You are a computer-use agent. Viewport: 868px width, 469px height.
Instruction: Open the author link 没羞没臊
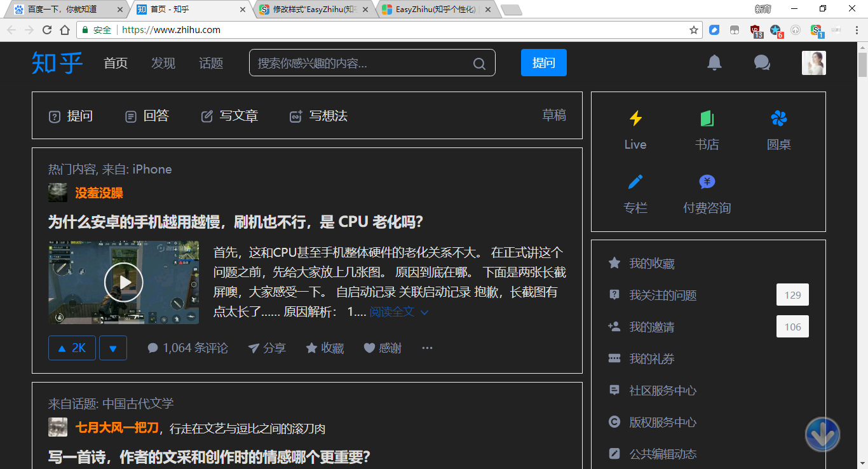pos(99,193)
